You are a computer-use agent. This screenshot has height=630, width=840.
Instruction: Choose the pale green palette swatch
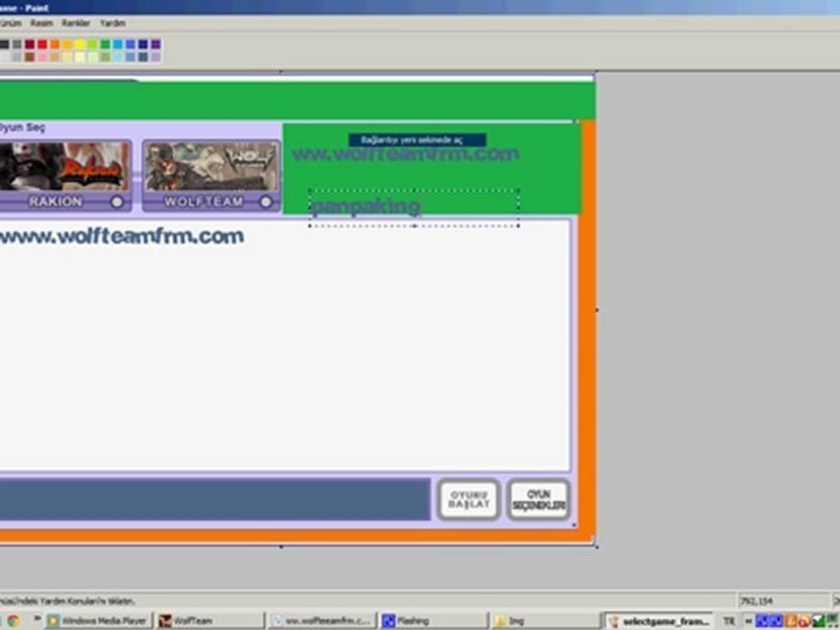[x=93, y=57]
